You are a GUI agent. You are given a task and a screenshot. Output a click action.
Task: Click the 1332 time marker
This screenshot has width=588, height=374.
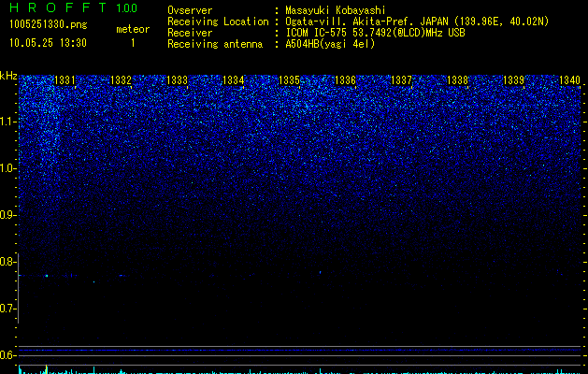(121, 80)
